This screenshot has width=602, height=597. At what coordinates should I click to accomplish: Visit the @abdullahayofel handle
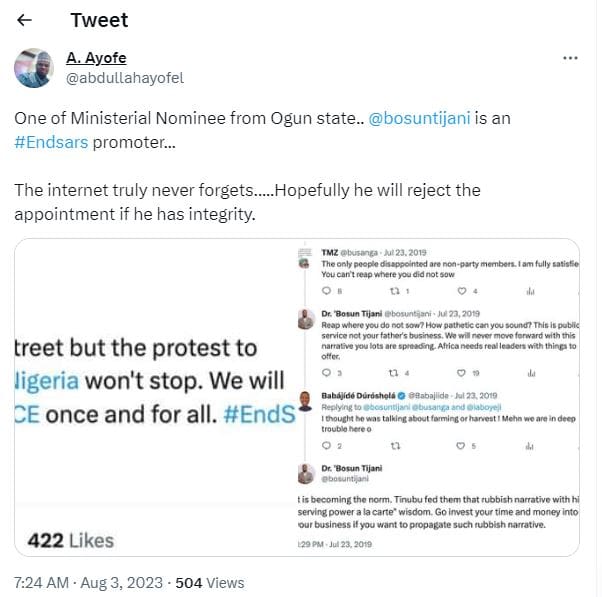pyautogui.click(x=125, y=78)
